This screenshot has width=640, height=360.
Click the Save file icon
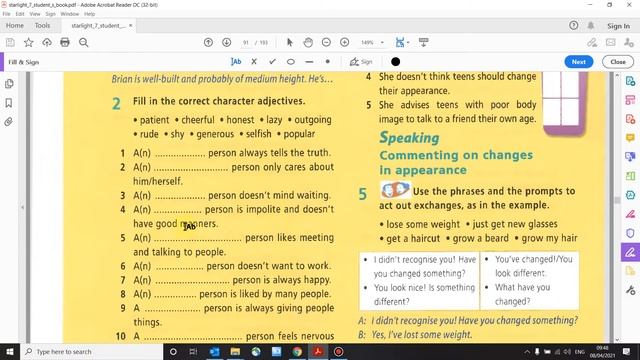(x=10, y=42)
